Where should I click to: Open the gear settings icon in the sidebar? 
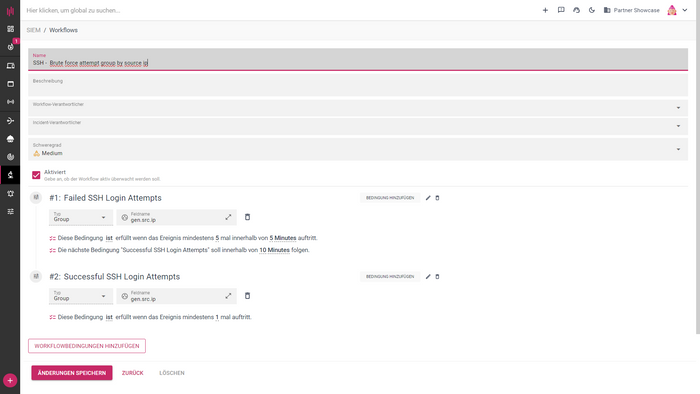(x=10, y=193)
